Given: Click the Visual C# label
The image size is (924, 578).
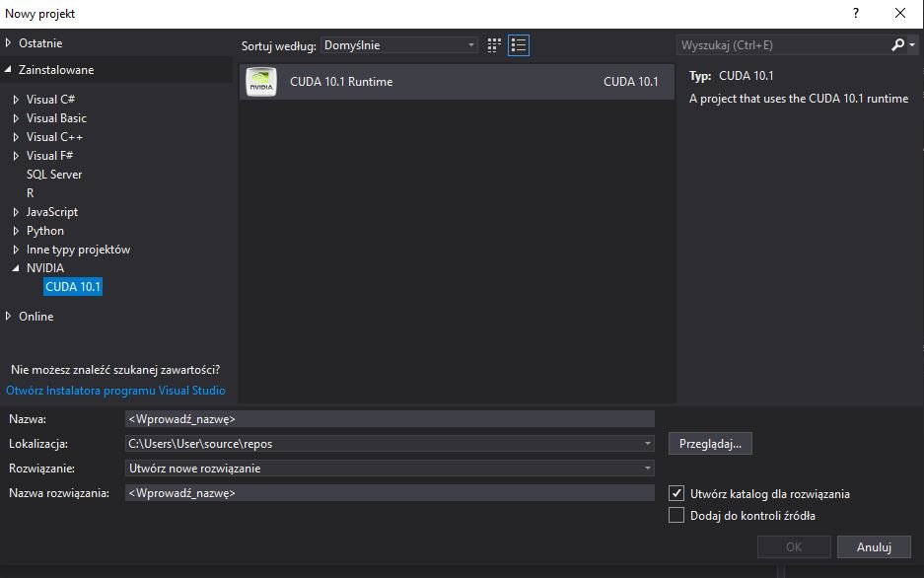Looking at the screenshot, I should point(50,100).
